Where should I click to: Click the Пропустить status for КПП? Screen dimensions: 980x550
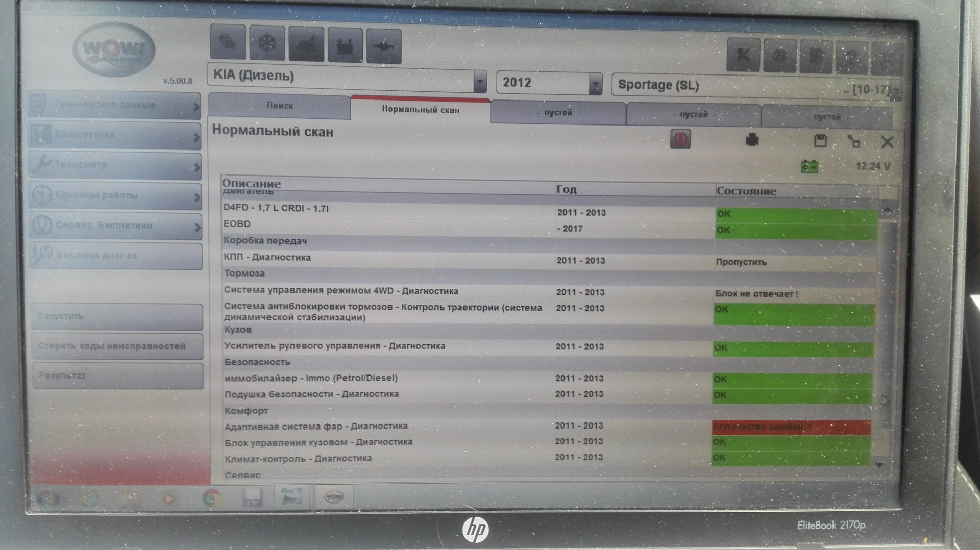pyautogui.click(x=741, y=262)
